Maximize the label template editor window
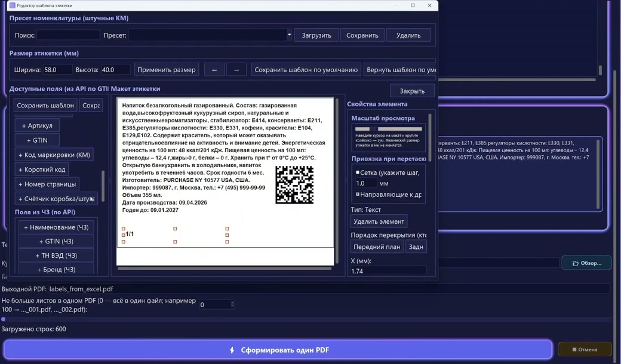 (412, 5)
